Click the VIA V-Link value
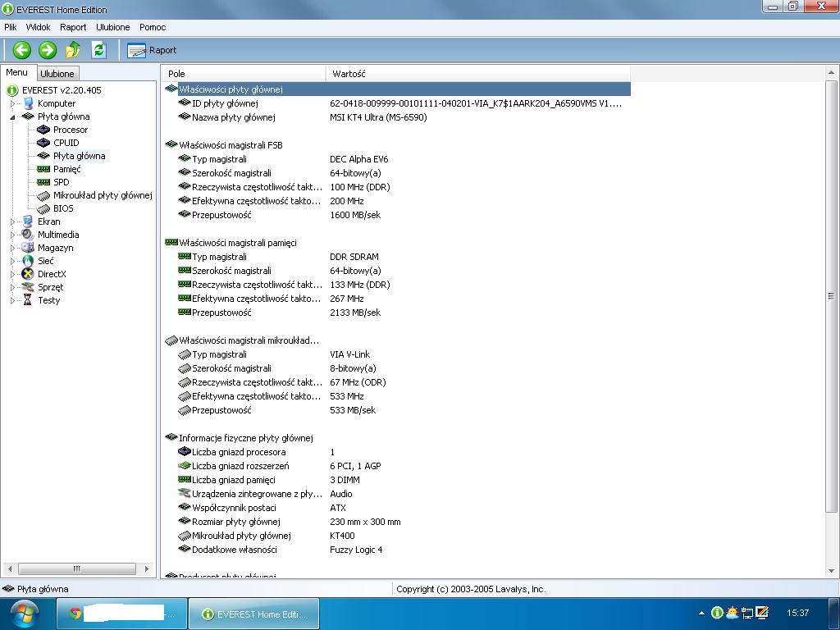840x630 pixels. tap(349, 354)
